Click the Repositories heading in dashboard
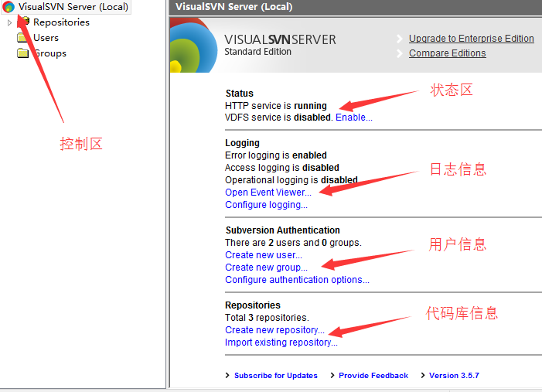Viewport: 542px width, 392px height. pos(253,305)
